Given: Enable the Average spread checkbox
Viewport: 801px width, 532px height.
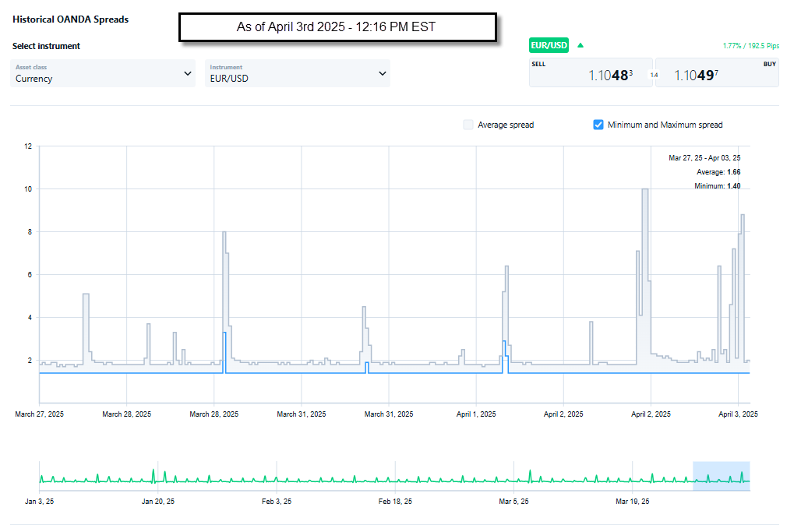Looking at the screenshot, I should point(468,125).
